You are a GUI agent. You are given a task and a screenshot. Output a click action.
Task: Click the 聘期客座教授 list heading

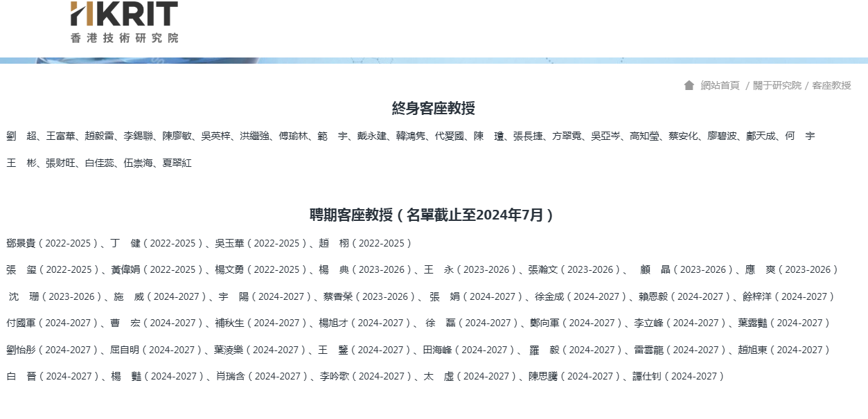pos(434,215)
